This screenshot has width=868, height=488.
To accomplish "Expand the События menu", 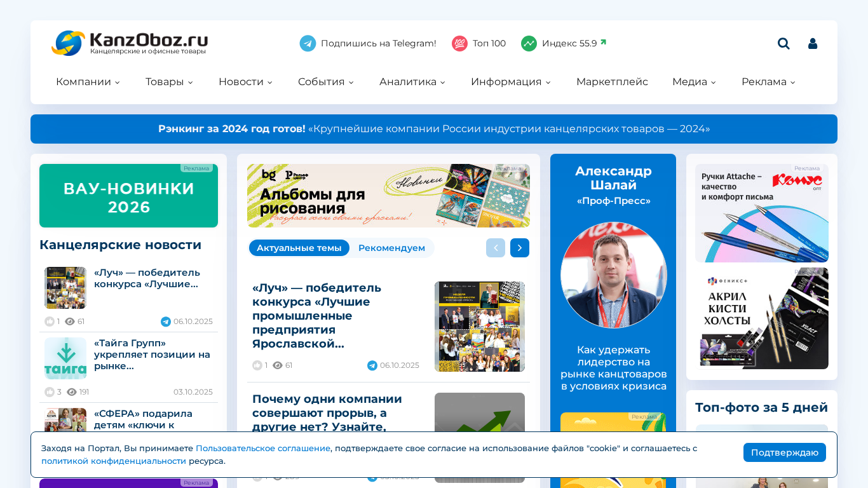I will [x=326, y=81].
